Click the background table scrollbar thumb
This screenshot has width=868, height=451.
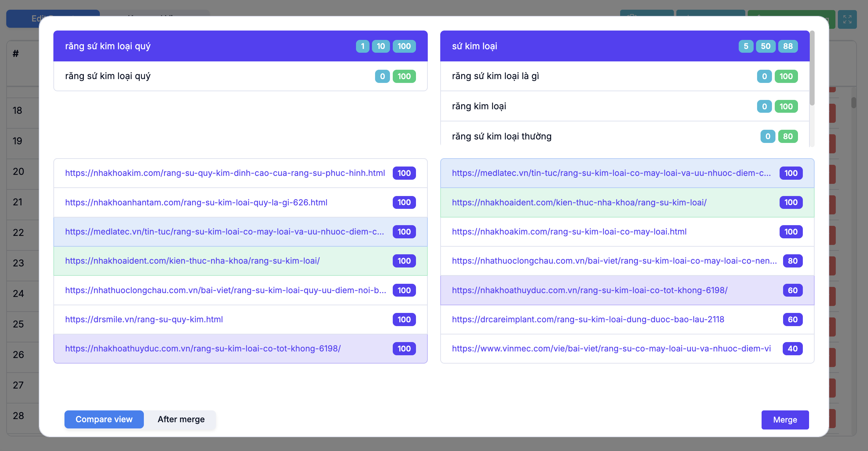[x=854, y=103]
